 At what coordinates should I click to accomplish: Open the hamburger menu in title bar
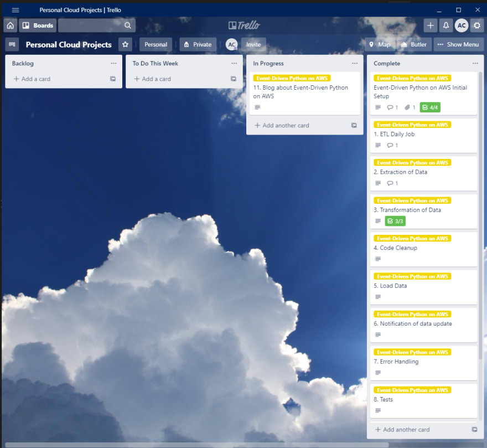click(x=15, y=10)
